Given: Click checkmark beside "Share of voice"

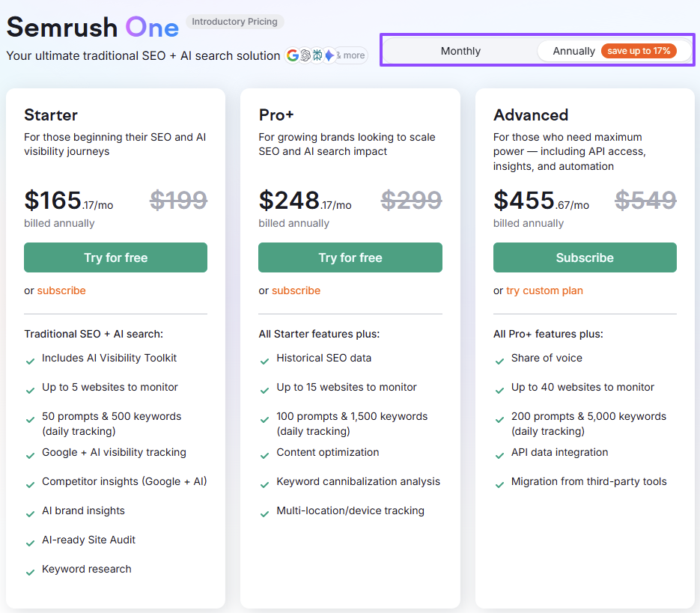Looking at the screenshot, I should tap(499, 361).
